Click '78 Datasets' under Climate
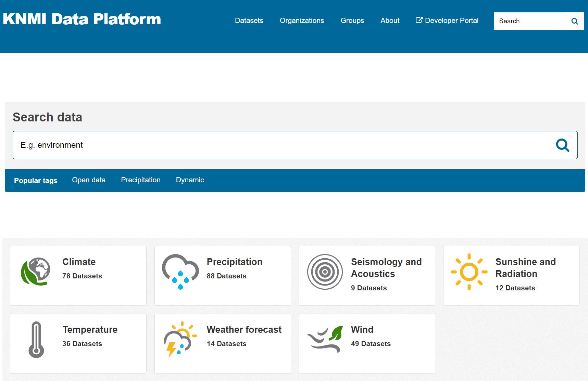This screenshot has width=588, height=381. click(x=82, y=276)
